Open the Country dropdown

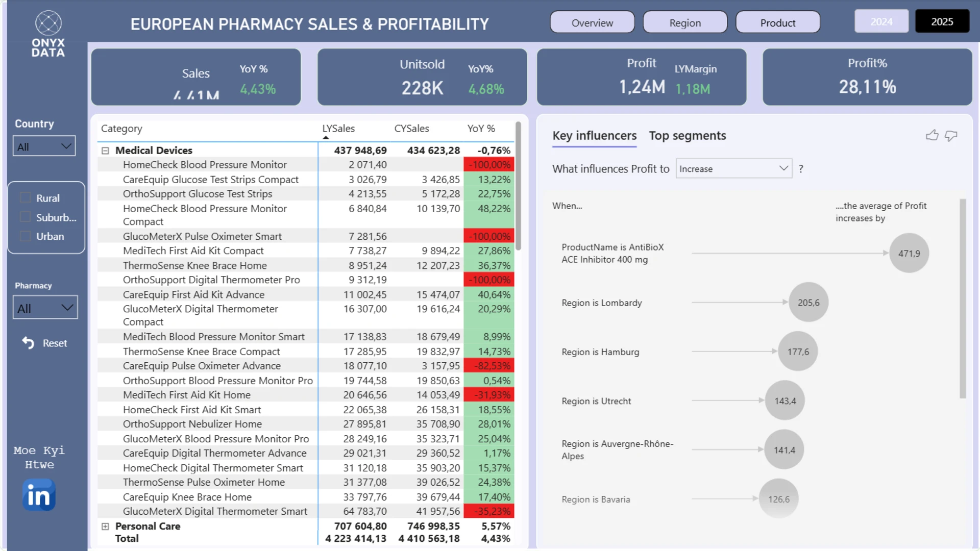pyautogui.click(x=44, y=146)
